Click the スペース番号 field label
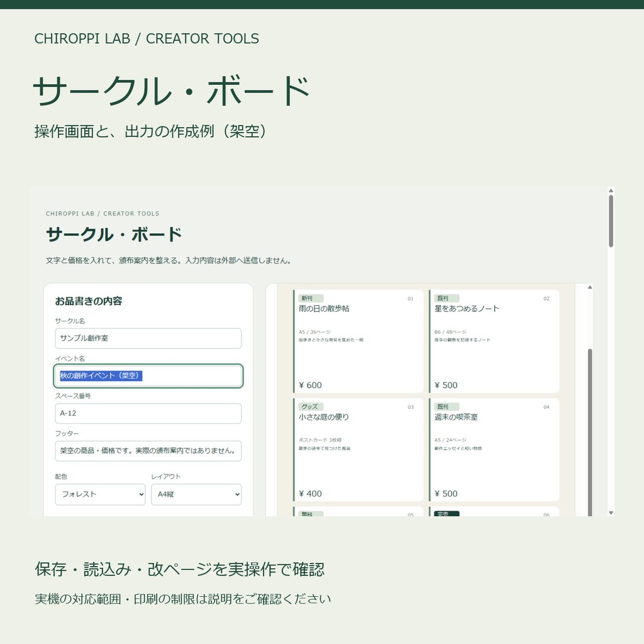The width and height of the screenshot is (644, 644). [73, 396]
